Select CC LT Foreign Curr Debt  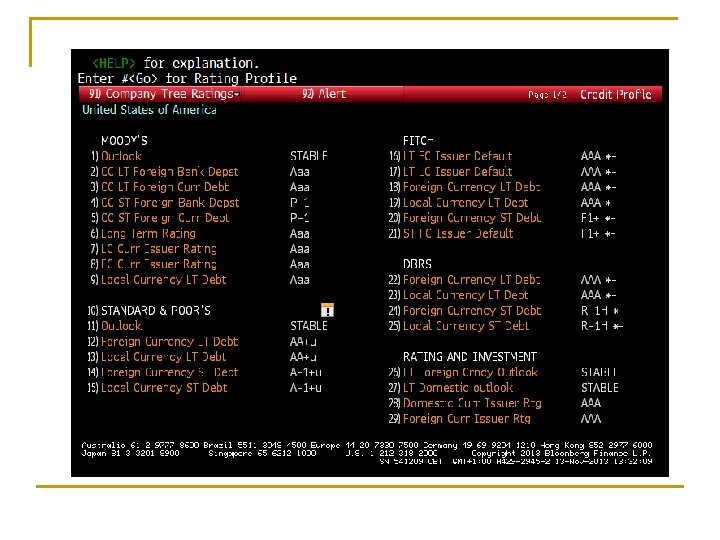[160, 187]
